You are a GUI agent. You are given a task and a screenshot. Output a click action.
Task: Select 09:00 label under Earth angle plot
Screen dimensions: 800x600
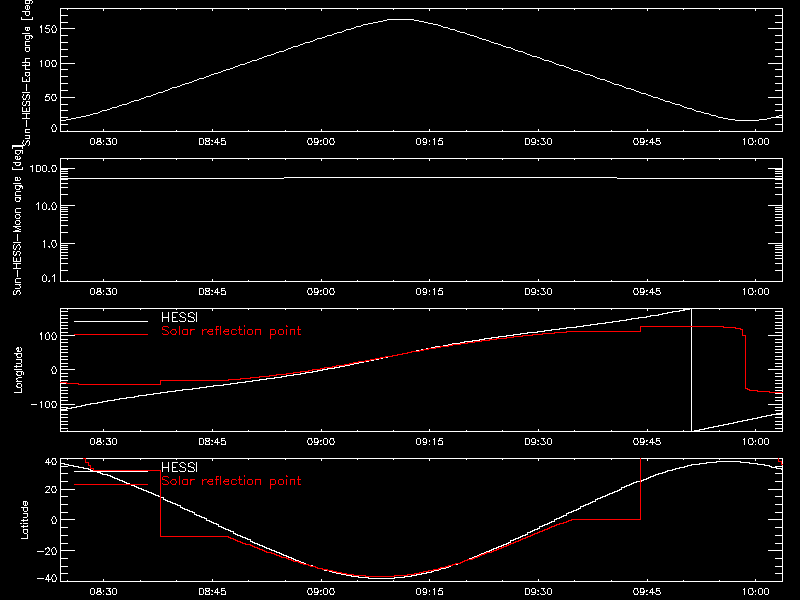[321, 142]
